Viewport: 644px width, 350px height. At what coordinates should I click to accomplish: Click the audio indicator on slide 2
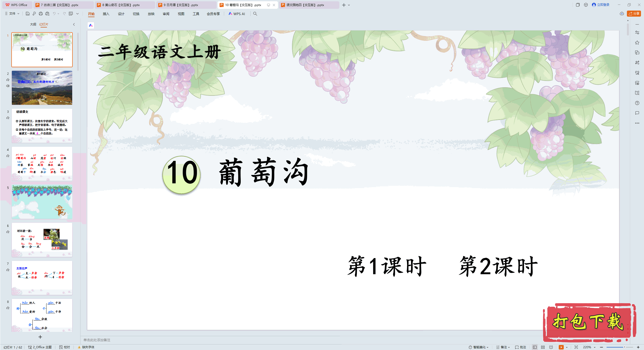(x=8, y=85)
